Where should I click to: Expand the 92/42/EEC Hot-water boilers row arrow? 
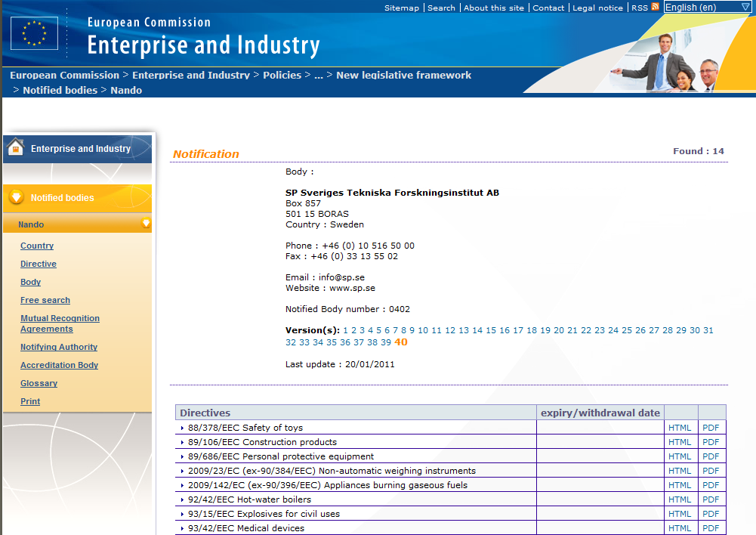click(x=182, y=499)
